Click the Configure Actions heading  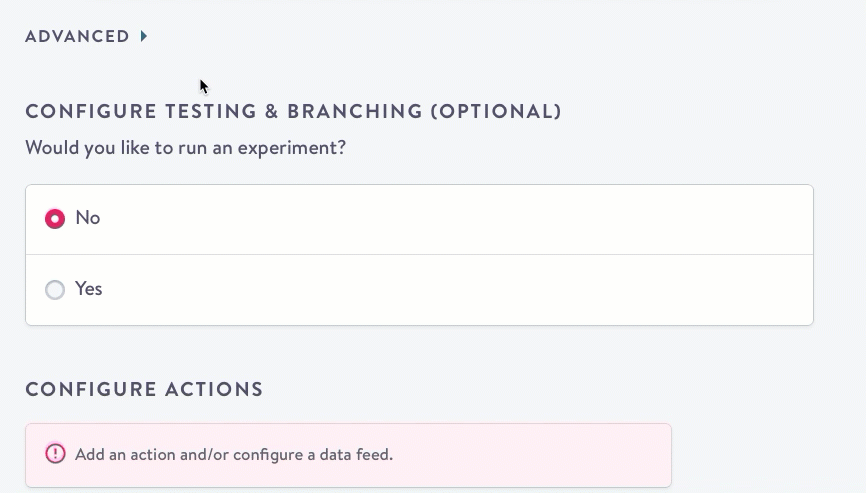tap(144, 389)
